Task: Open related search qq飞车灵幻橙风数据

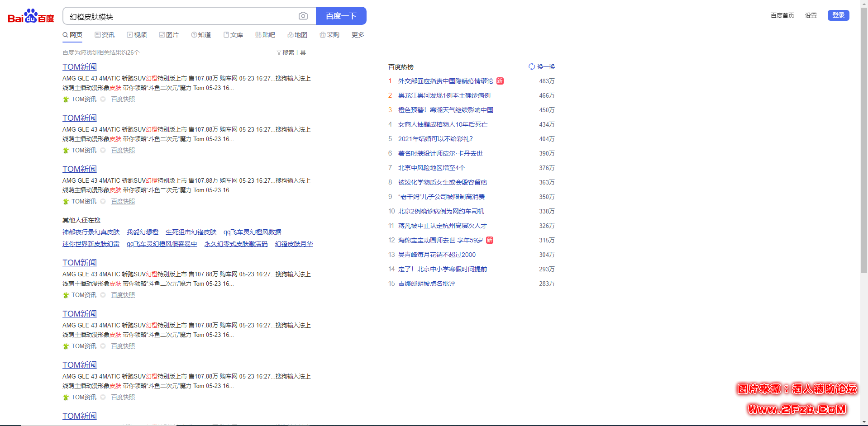Action: point(253,232)
